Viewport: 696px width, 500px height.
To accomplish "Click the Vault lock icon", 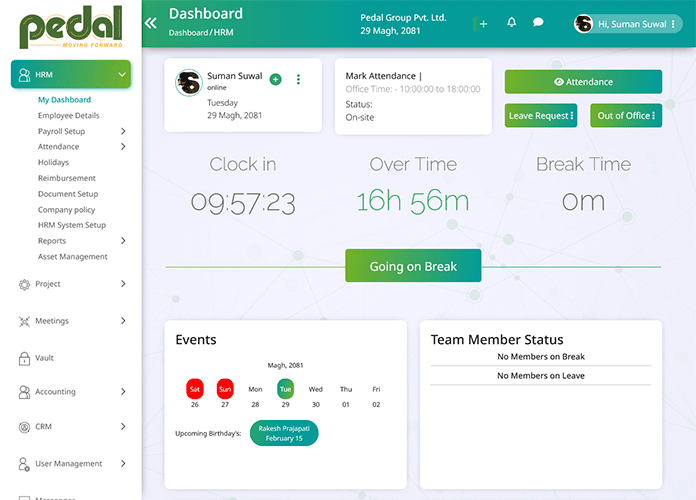I will pos(25,357).
